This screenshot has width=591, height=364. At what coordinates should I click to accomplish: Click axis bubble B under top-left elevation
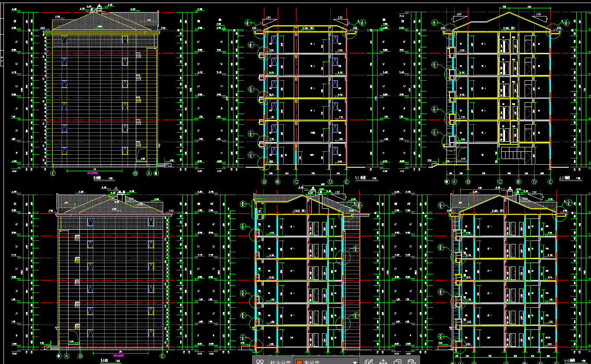(x=135, y=173)
